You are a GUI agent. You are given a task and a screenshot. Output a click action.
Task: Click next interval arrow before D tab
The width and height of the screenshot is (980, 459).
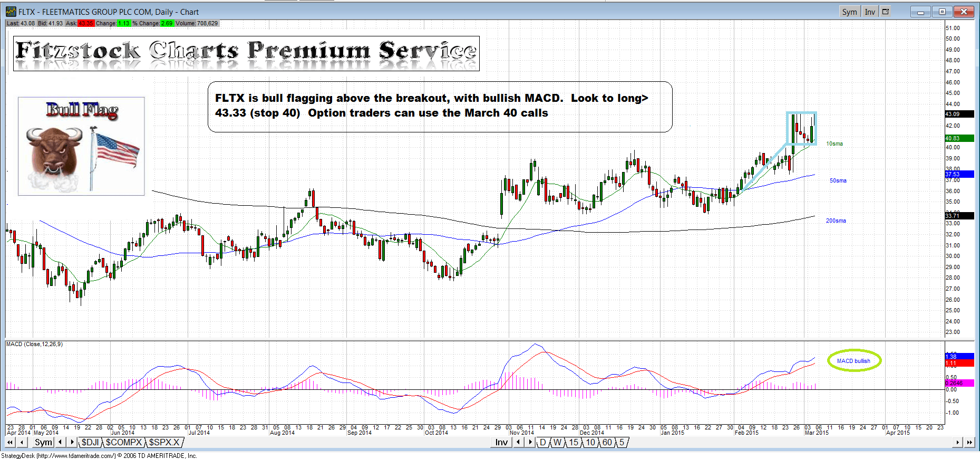click(530, 443)
